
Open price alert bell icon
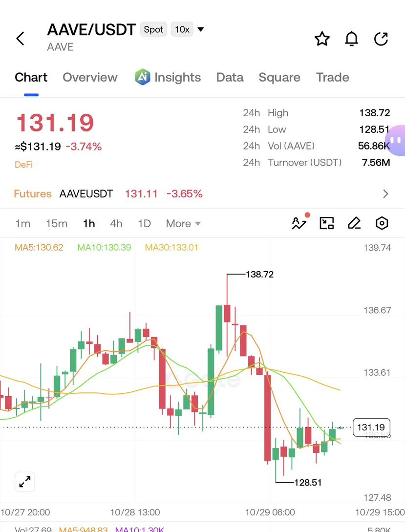click(x=351, y=39)
